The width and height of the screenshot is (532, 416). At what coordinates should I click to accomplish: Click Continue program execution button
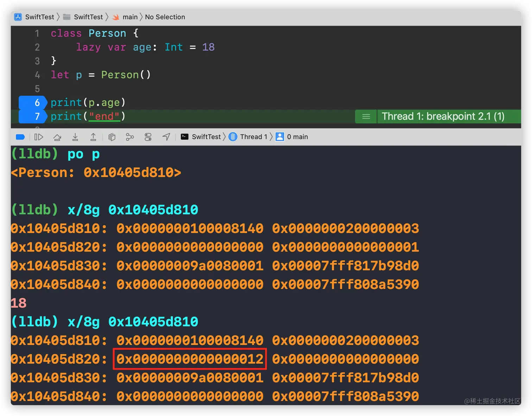click(39, 137)
